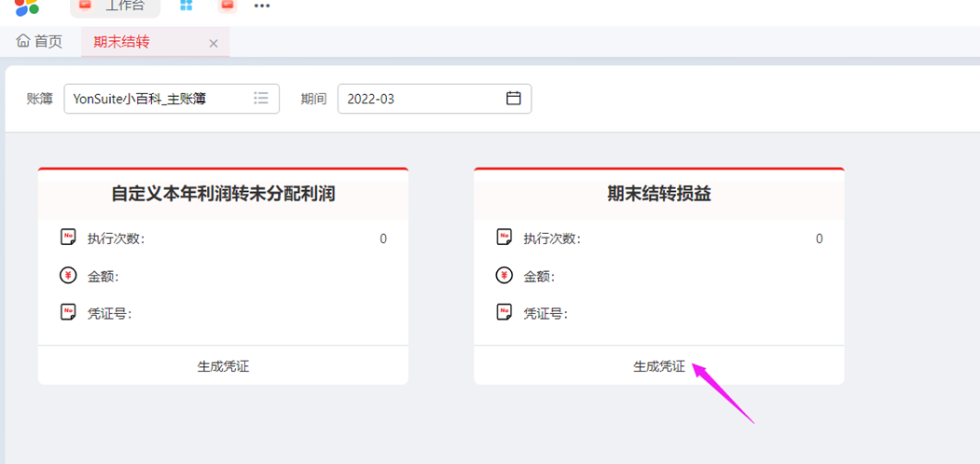This screenshot has height=464, width=980.
Task: Click the 金额 label in 期末结转损益 card
Action: tap(539, 277)
